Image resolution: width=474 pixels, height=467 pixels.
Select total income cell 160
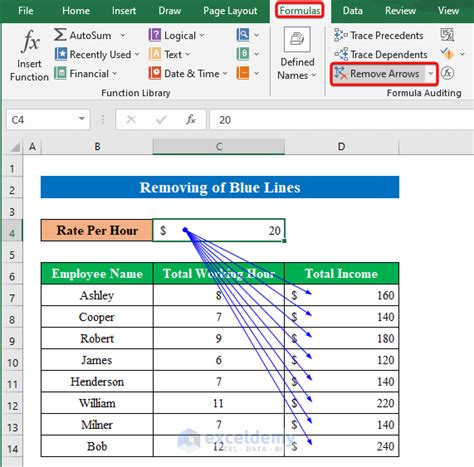tap(342, 295)
